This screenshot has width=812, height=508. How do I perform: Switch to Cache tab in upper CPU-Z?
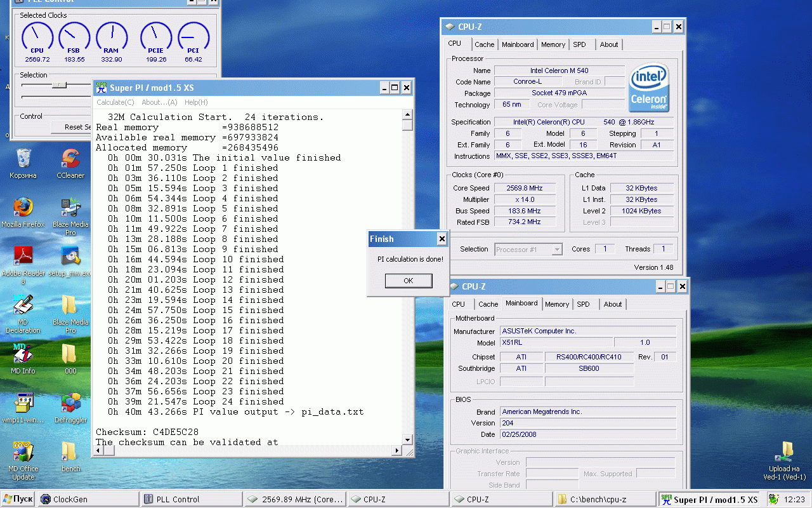coord(485,44)
